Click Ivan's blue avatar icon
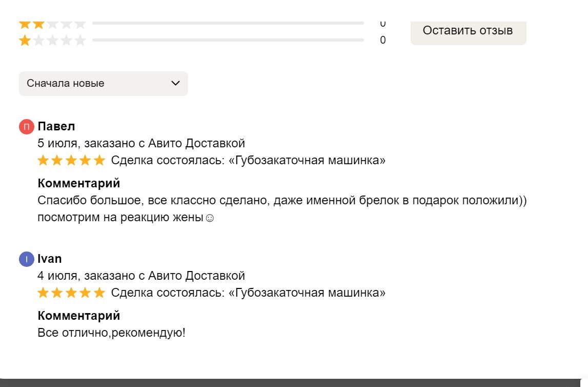Viewport: 588px width, 387px height. pos(27,259)
